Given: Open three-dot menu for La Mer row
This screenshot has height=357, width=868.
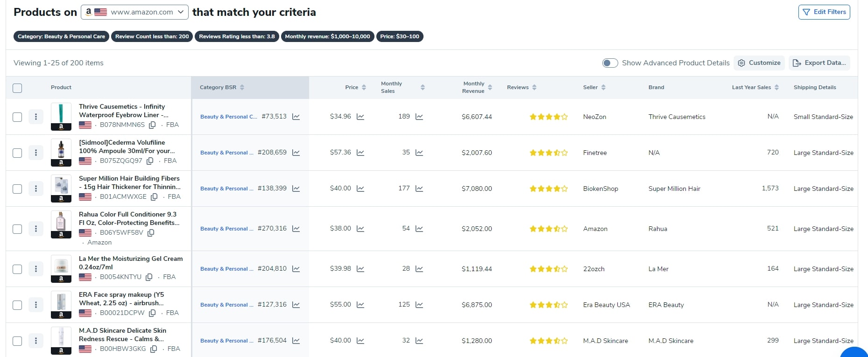Looking at the screenshot, I should click(x=36, y=269).
